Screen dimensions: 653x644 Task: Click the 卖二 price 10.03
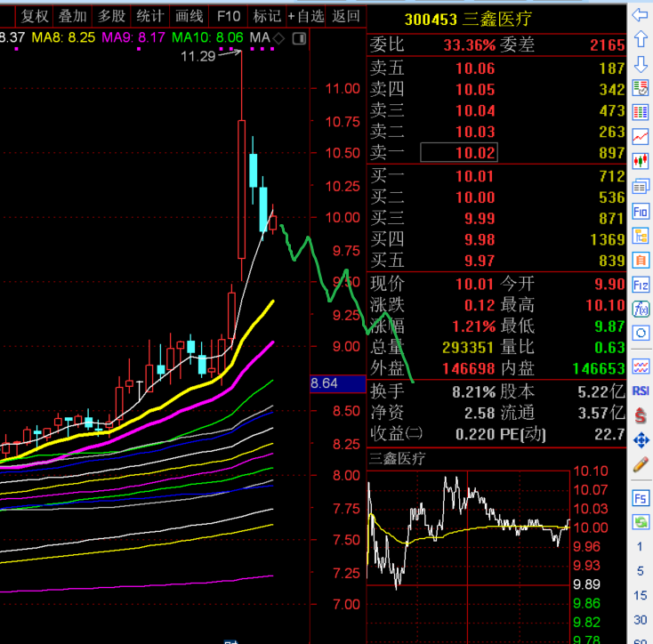(475, 132)
